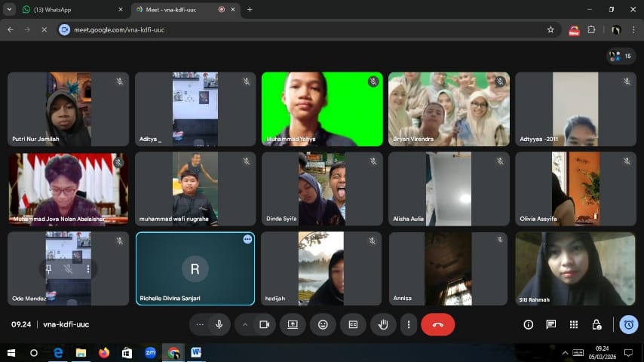Open the three-dot more options menu
Viewport: 644px width, 362px height.
(x=409, y=324)
